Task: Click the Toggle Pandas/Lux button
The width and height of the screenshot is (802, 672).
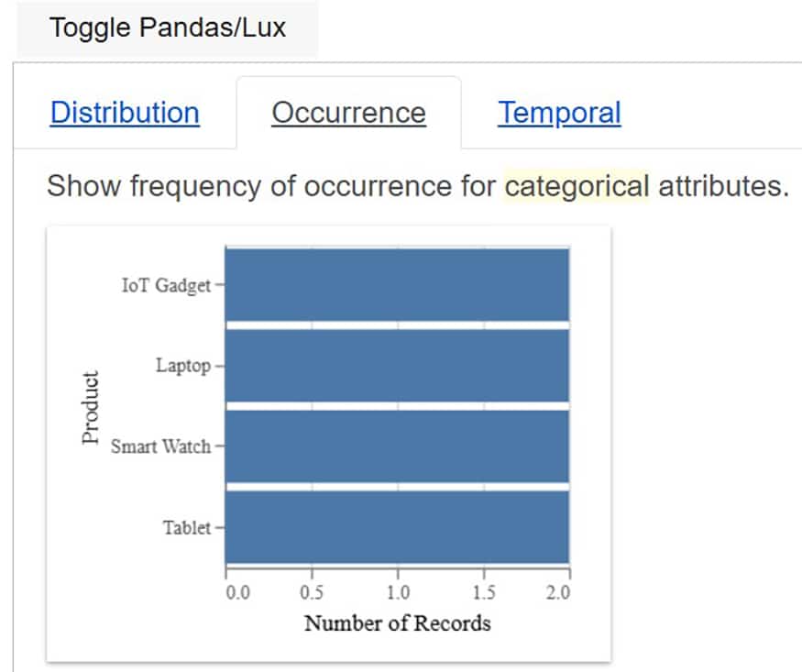Action: (x=168, y=28)
